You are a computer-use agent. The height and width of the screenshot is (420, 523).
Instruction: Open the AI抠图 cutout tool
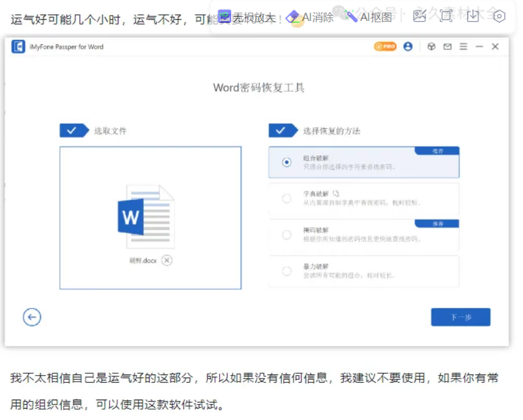(369, 17)
